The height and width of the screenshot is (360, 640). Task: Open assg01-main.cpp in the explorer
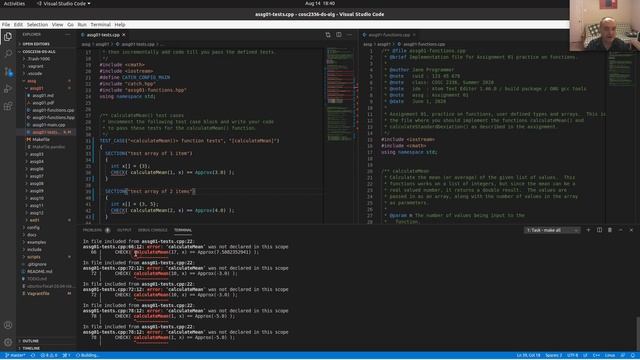(x=49, y=125)
